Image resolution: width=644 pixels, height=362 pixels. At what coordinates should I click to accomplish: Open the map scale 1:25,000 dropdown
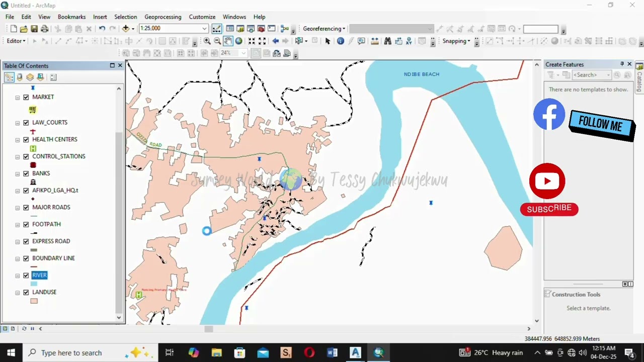click(x=204, y=29)
